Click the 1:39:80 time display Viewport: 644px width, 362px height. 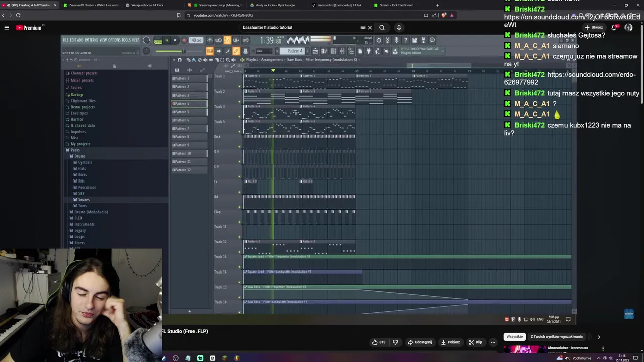271,40
